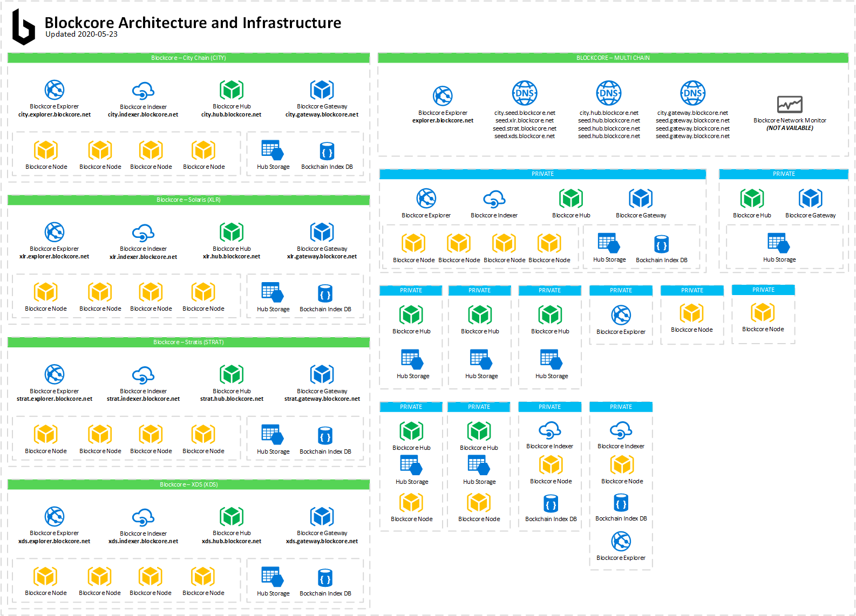
Task: Click the 'explorer.blockcore.net' label in Multi Chain
Action: [443, 121]
